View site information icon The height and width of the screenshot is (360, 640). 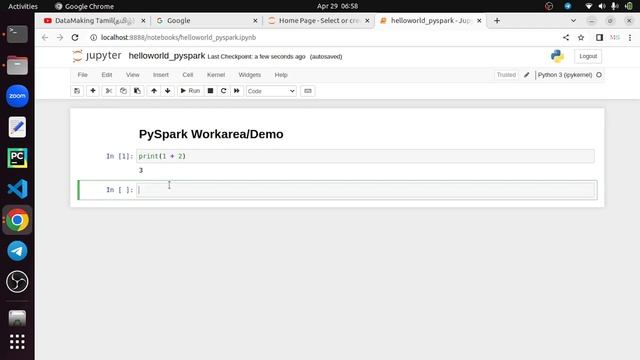(x=93, y=38)
